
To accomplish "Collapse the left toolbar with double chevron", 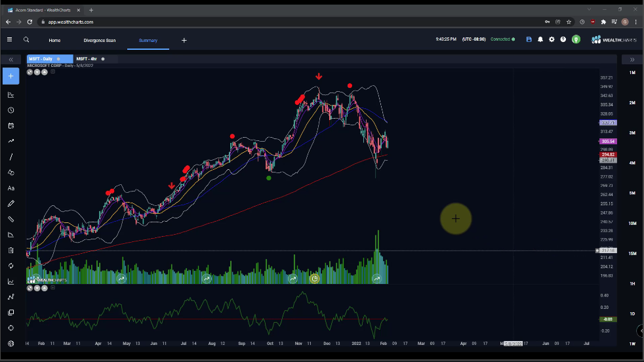I will (11, 60).
